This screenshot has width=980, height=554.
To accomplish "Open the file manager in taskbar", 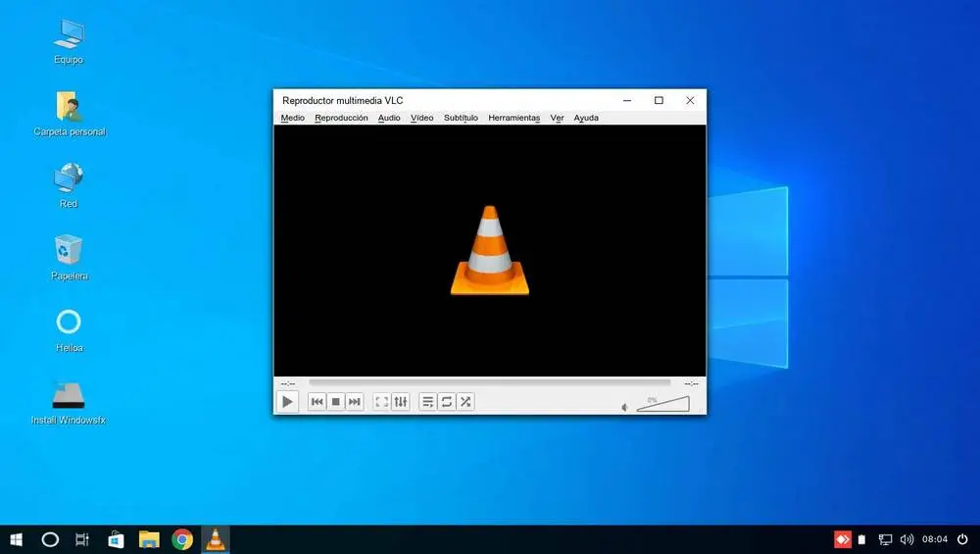I will pyautogui.click(x=149, y=539).
